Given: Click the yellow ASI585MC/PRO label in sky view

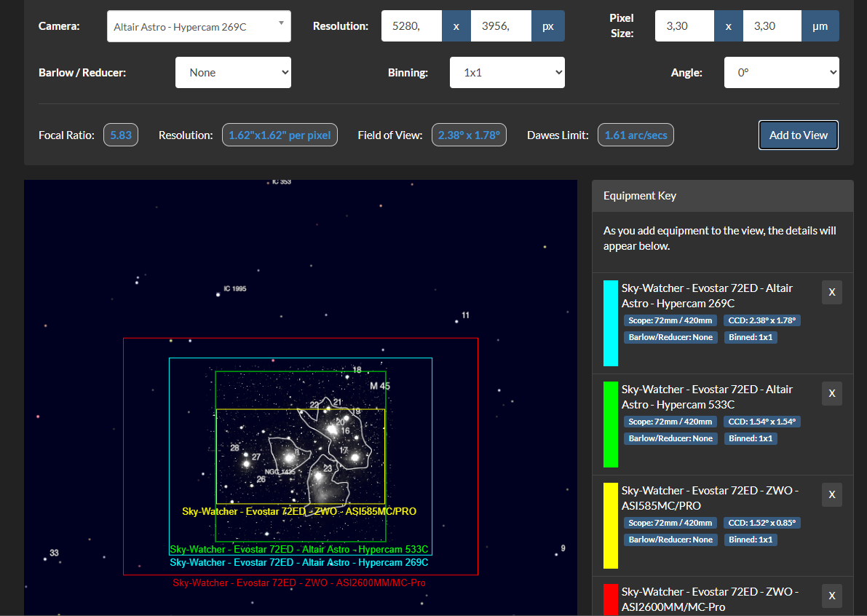Looking at the screenshot, I should coord(299,511).
